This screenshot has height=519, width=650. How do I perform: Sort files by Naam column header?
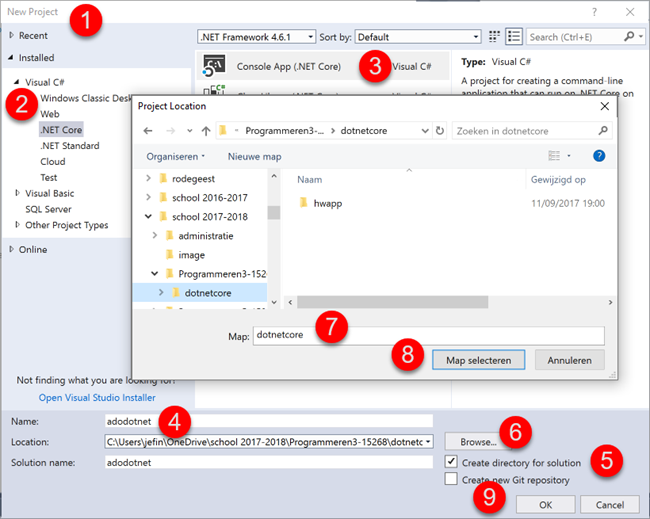coord(309,179)
